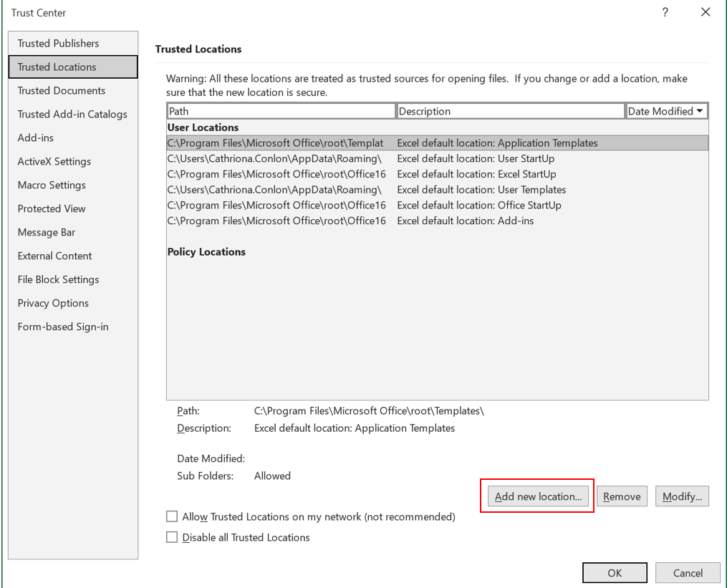Open ActiveX Settings category
Viewport: 727px width, 588px height.
coord(54,161)
